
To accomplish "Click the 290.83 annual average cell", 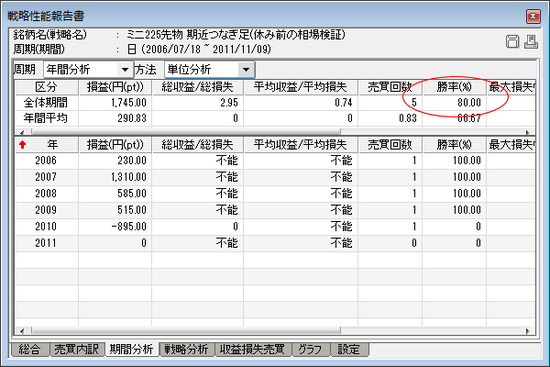I will pos(115,118).
